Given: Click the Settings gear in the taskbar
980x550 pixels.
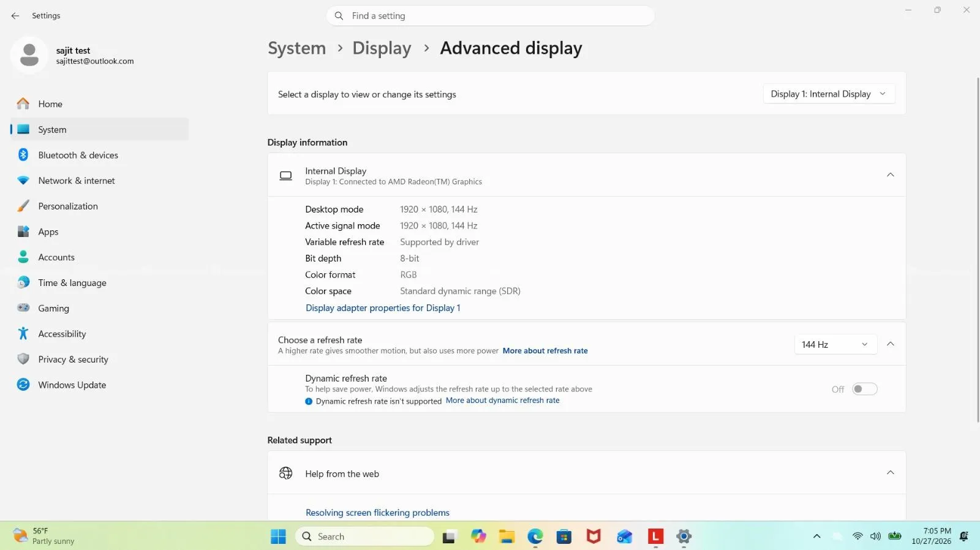Looking at the screenshot, I should [684, 537].
